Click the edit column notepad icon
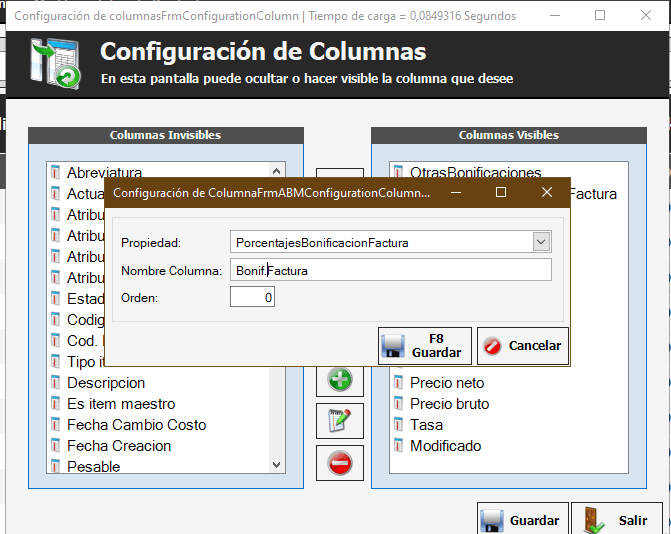 340,421
